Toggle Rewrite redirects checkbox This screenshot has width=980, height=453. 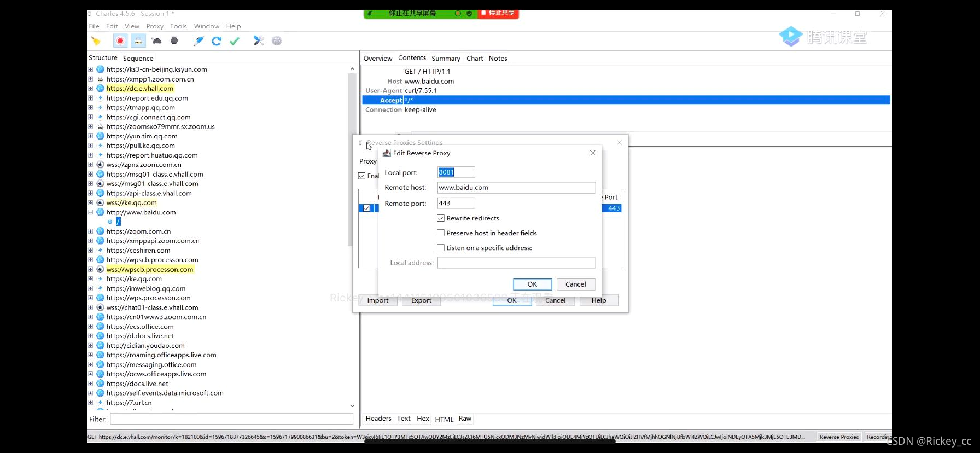441,218
